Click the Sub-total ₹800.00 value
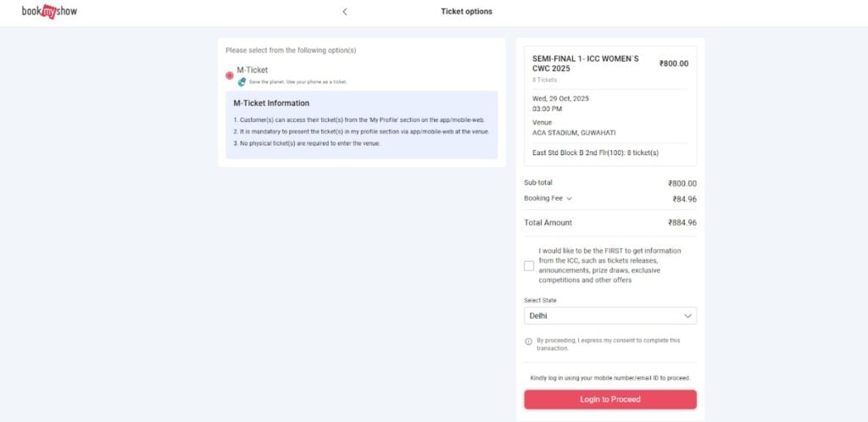Image resolution: width=868 pixels, height=422 pixels. click(x=682, y=184)
